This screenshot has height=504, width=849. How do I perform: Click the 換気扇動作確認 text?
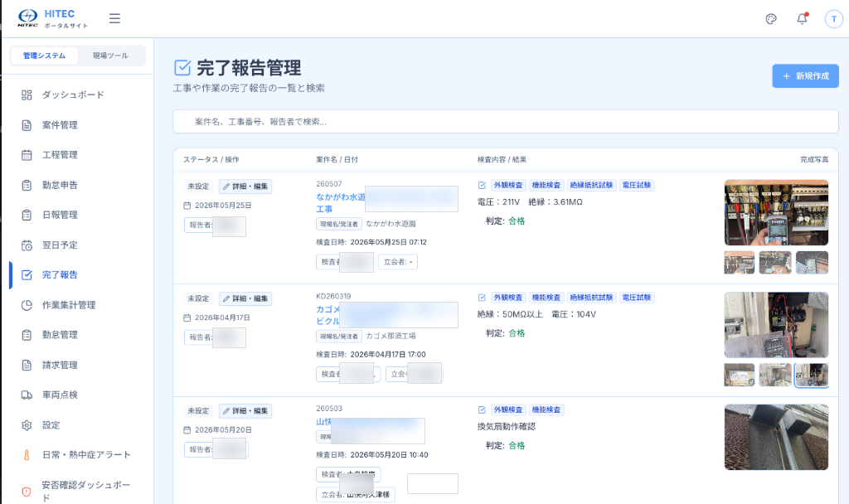[507, 427]
